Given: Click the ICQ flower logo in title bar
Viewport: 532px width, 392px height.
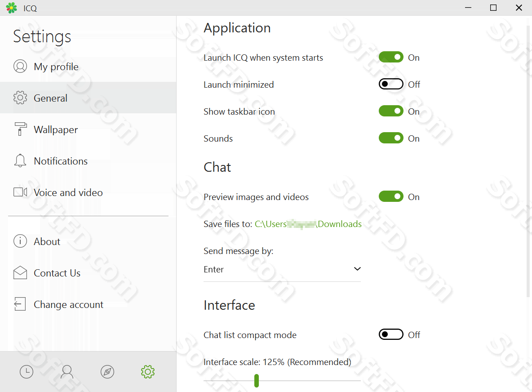Looking at the screenshot, I should coord(12,8).
